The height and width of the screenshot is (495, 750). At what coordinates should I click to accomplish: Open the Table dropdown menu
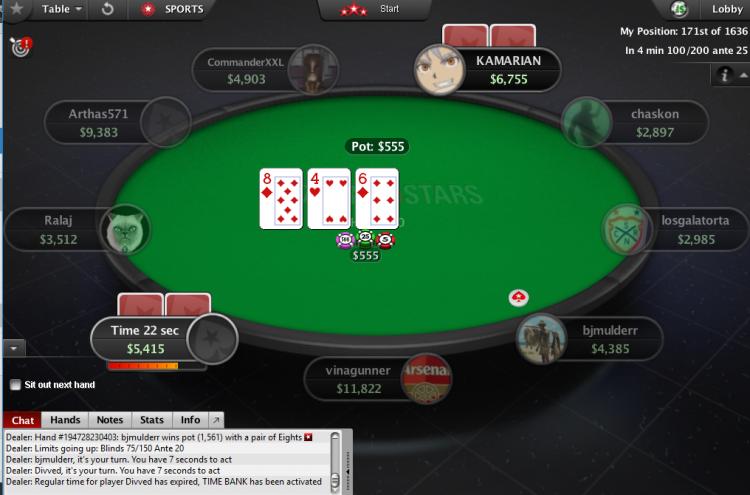pyautogui.click(x=61, y=9)
